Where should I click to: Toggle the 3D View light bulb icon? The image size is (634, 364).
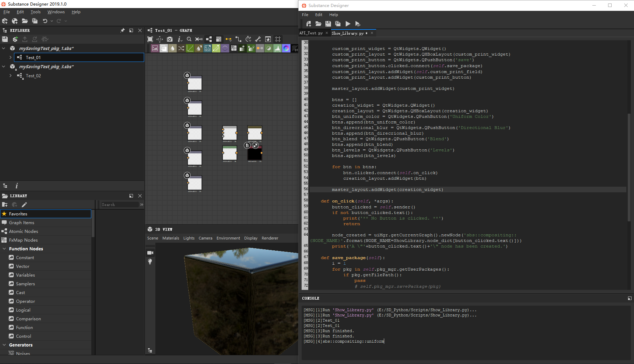150,262
